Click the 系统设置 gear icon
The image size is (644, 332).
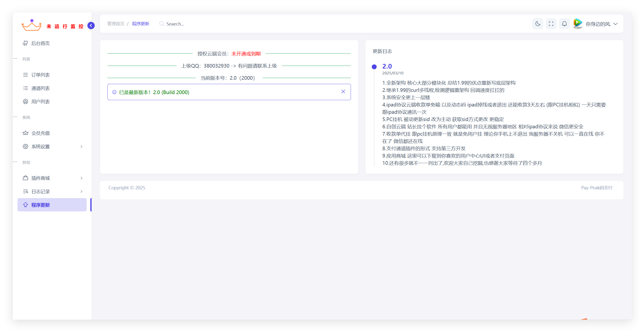pyautogui.click(x=25, y=146)
